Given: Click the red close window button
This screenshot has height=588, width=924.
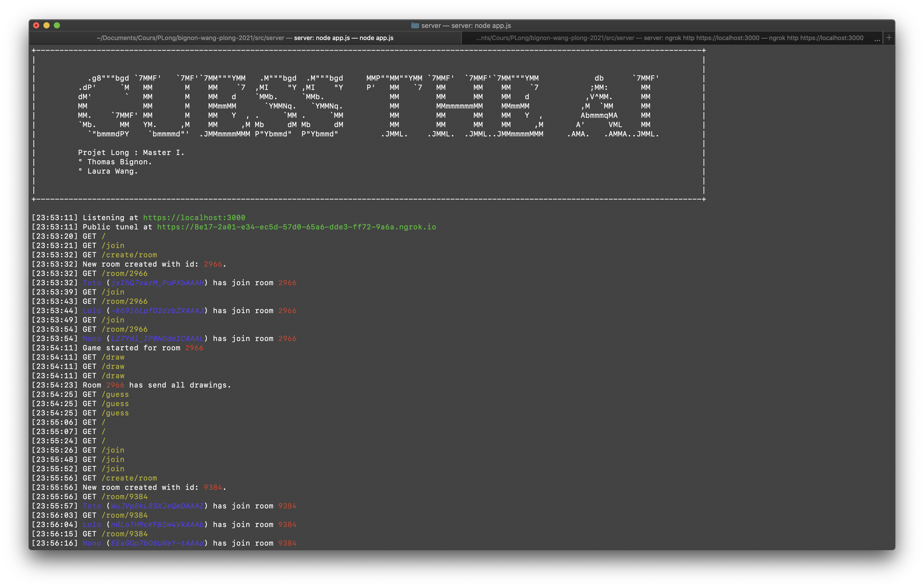Looking at the screenshot, I should click(x=36, y=25).
